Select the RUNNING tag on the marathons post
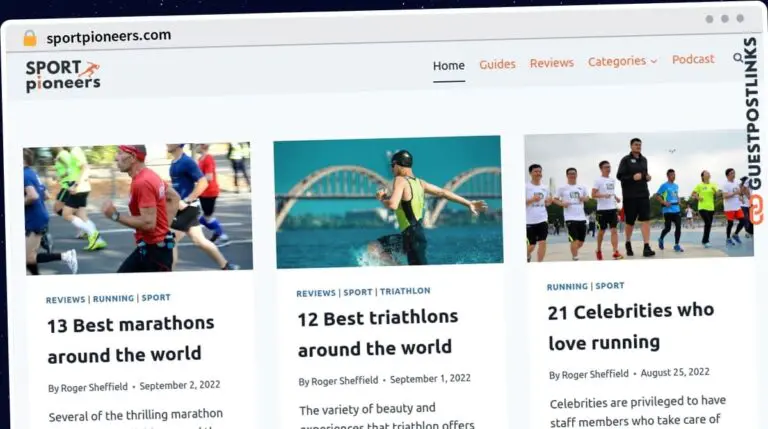This screenshot has width=768, height=429. [x=113, y=299]
